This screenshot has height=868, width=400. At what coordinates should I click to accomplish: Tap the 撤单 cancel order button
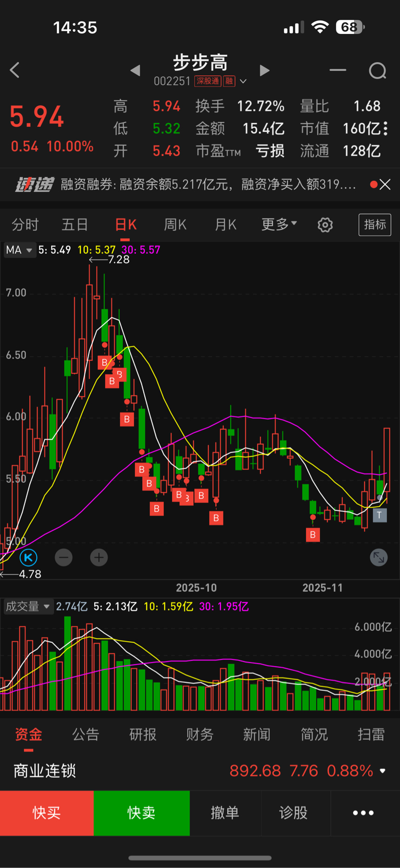tap(225, 813)
